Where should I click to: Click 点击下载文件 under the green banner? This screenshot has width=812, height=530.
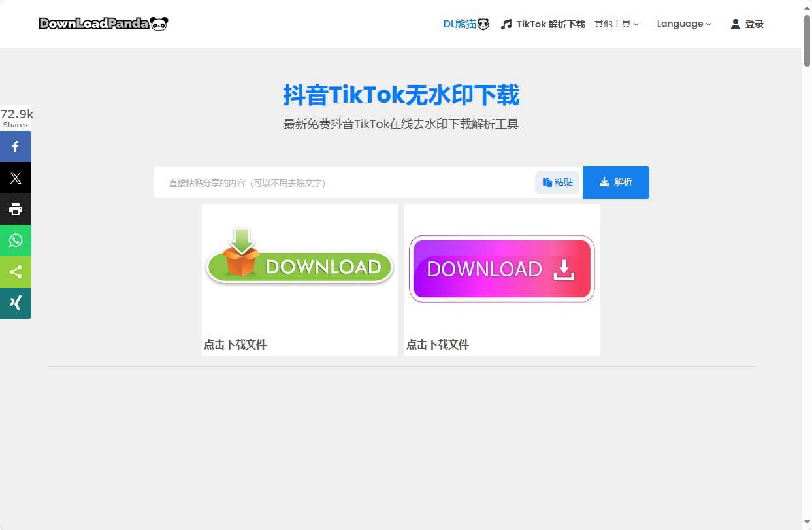point(235,344)
